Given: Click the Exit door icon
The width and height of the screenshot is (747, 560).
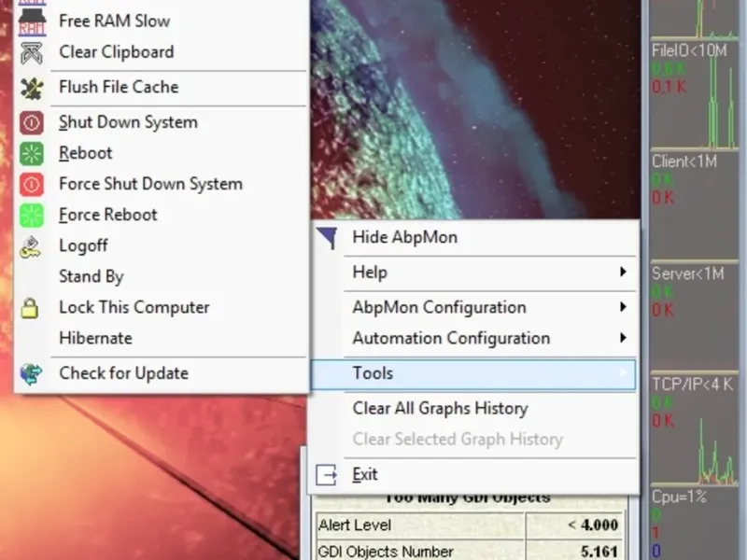Looking at the screenshot, I should click(x=326, y=475).
